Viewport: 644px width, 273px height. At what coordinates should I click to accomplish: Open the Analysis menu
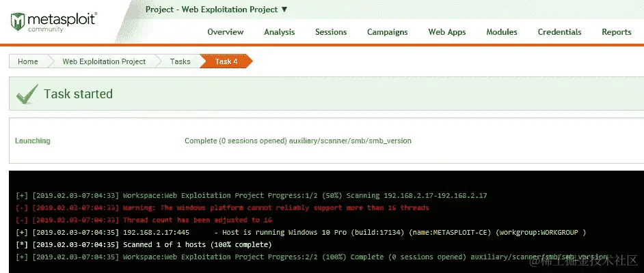[x=280, y=32]
